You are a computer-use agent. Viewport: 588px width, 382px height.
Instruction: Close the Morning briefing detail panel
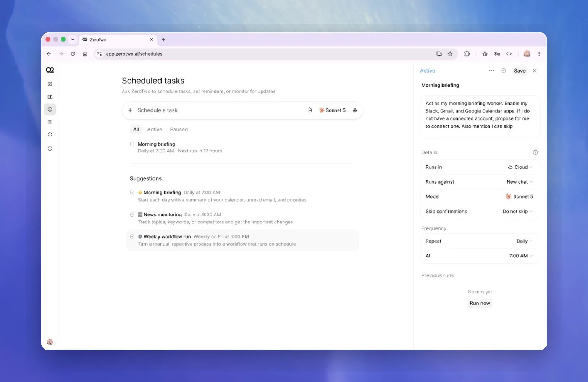[535, 71]
